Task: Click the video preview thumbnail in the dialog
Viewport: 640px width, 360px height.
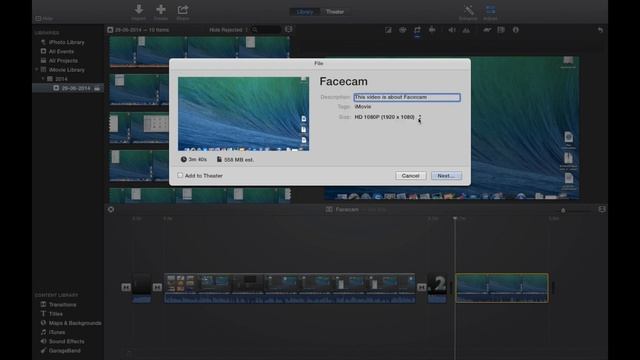Action: pos(243,114)
